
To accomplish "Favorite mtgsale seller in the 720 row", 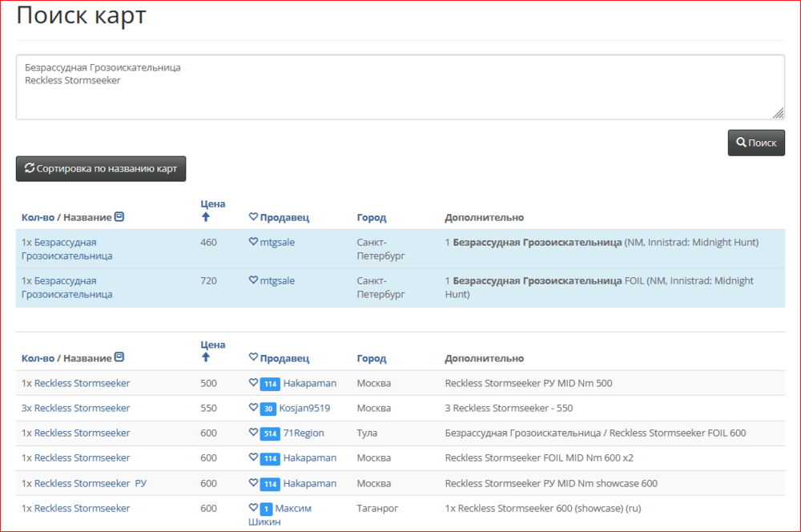I will pyautogui.click(x=253, y=280).
